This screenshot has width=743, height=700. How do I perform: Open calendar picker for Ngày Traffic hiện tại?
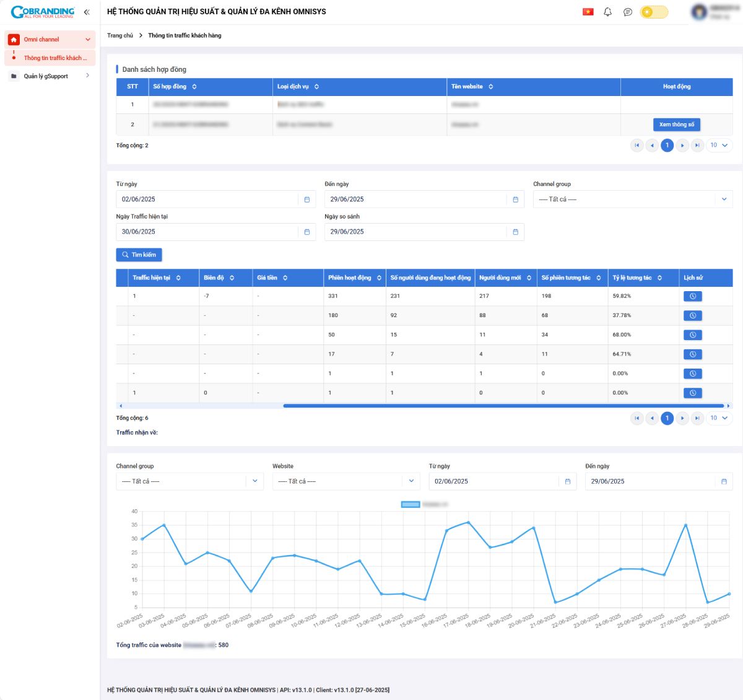tap(307, 232)
